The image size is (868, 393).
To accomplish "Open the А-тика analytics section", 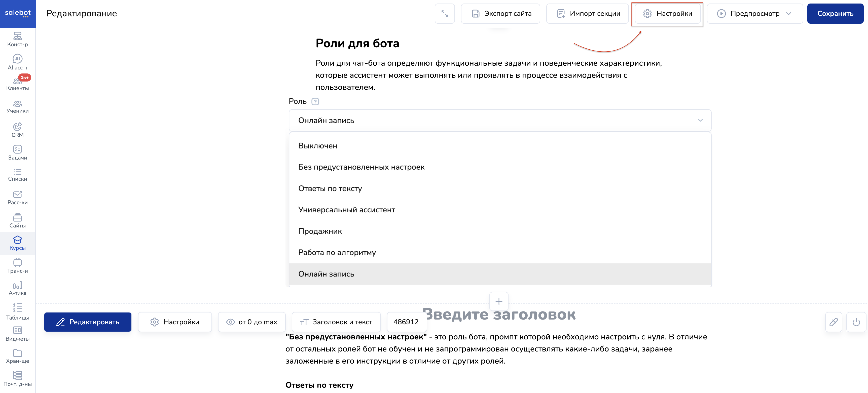I will point(18,289).
